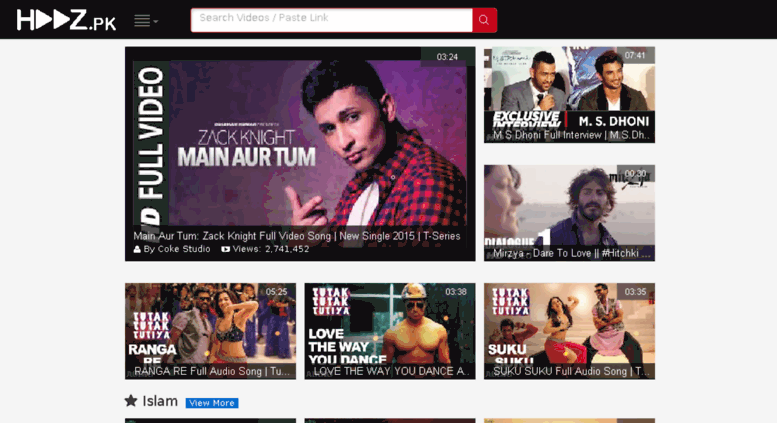Click RANGA RE Full Audio Song title
This screenshot has width=777, height=423.
[x=212, y=371]
